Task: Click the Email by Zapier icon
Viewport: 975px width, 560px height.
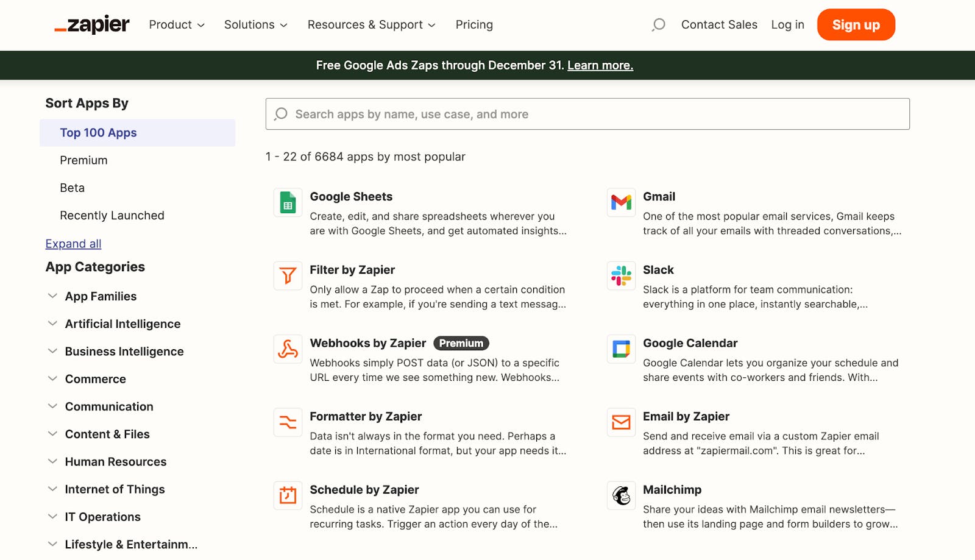Action: pos(621,422)
